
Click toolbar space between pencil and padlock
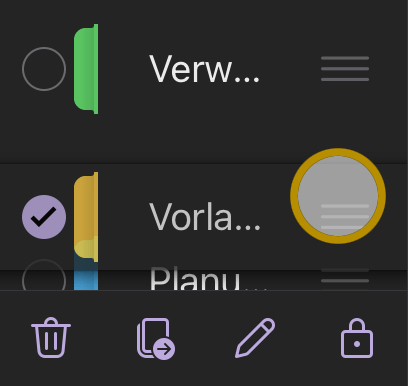click(308, 338)
